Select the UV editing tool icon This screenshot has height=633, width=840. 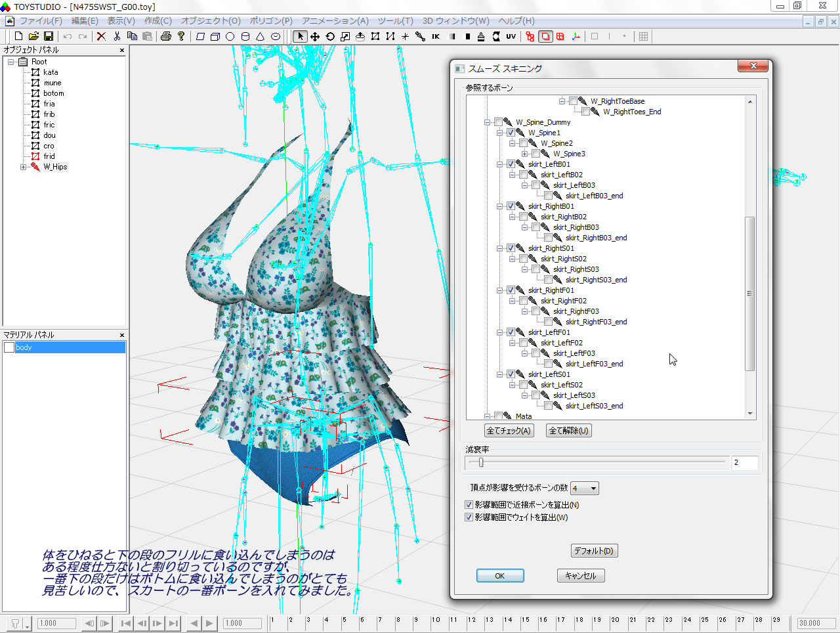pyautogui.click(x=511, y=37)
